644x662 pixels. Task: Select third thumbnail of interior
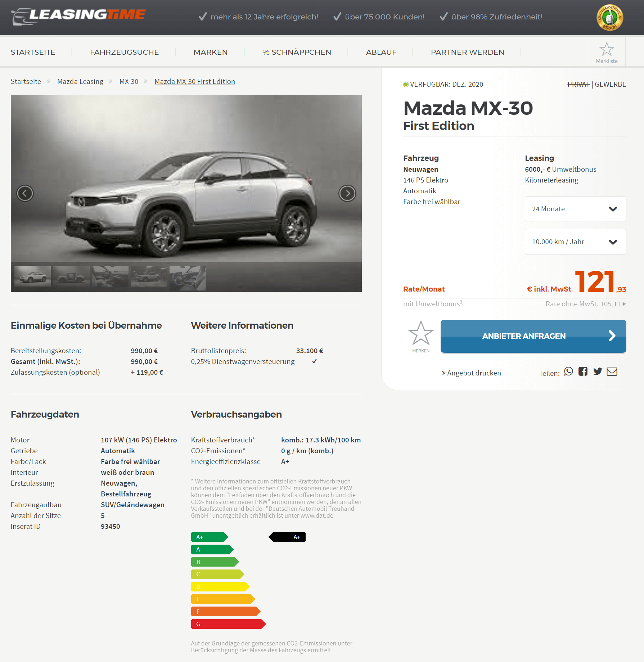click(x=110, y=276)
